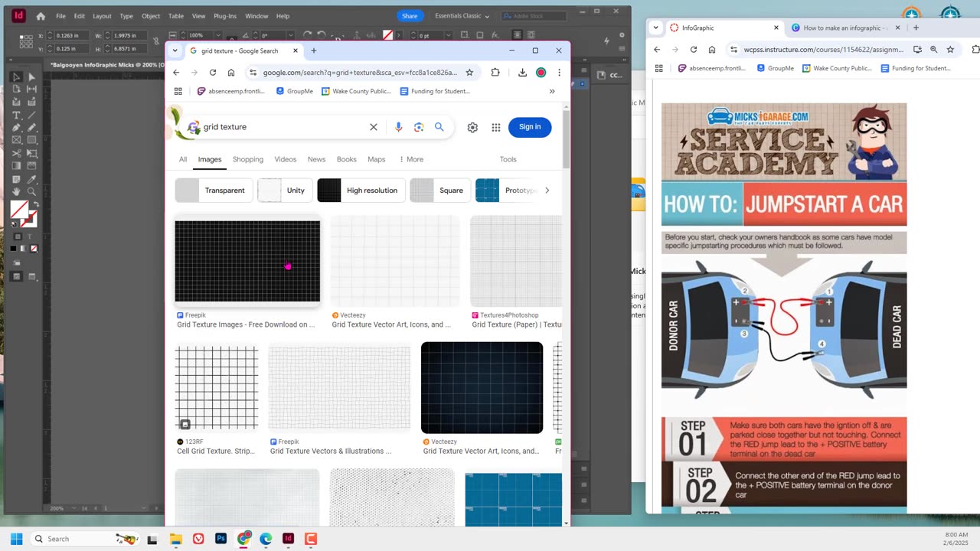
Task: Switch to Shopping search results tab
Action: 248,159
